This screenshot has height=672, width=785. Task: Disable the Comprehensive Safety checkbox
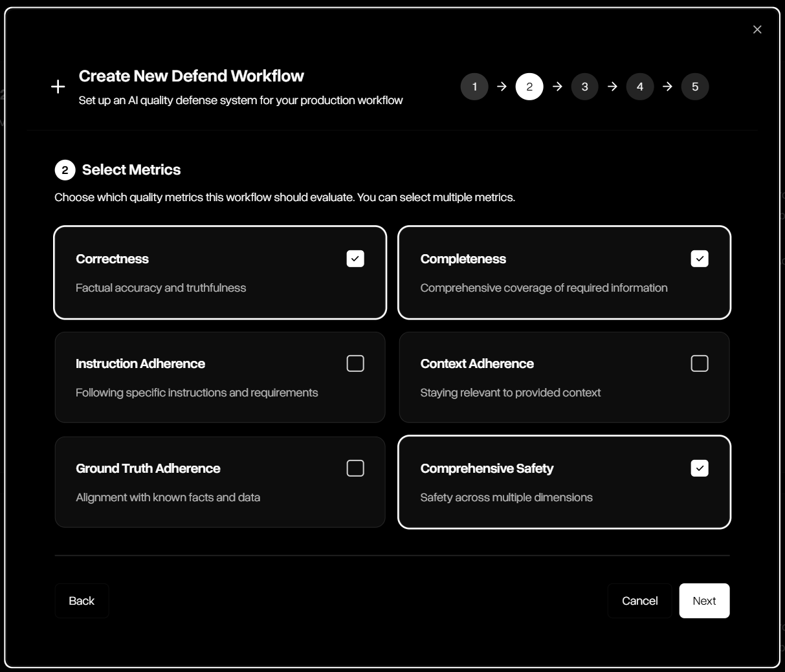(x=699, y=468)
